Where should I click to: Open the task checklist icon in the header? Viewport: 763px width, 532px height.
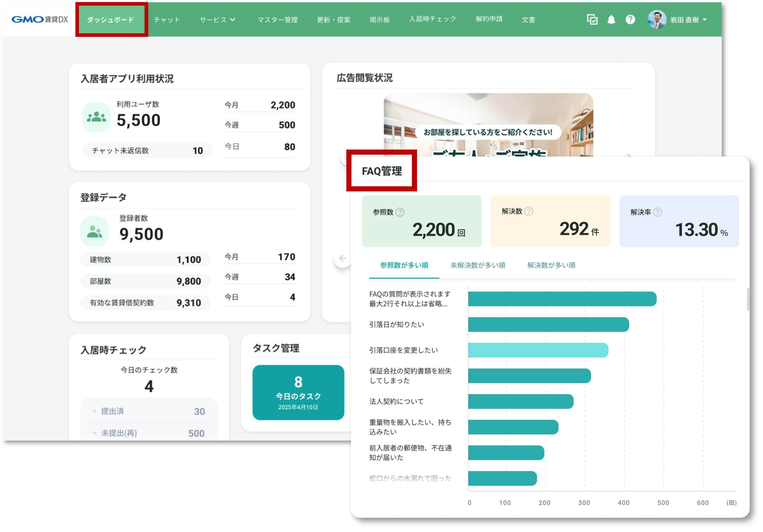tap(592, 20)
